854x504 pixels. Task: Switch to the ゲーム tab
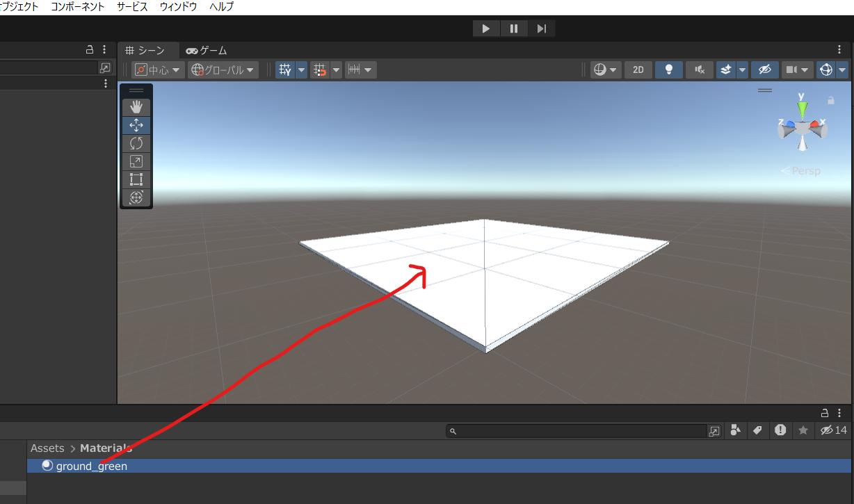[x=206, y=50]
